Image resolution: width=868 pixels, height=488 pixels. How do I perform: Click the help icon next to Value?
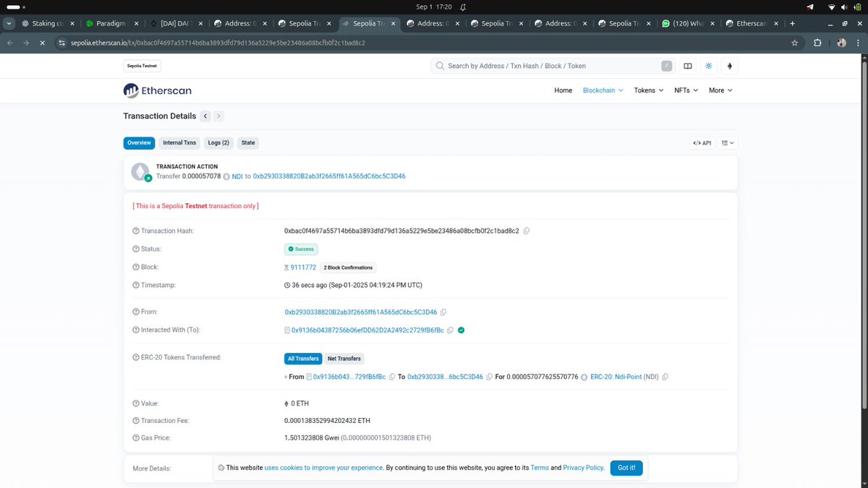click(135, 403)
